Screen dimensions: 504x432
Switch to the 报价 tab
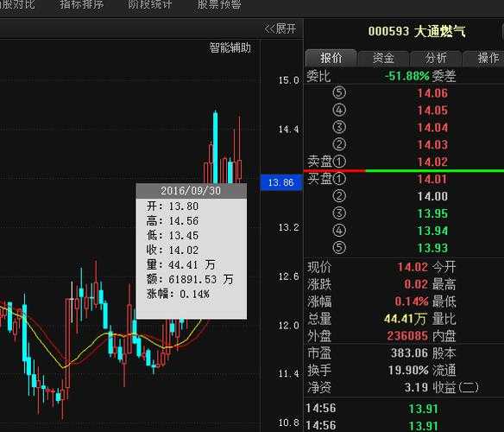331,58
